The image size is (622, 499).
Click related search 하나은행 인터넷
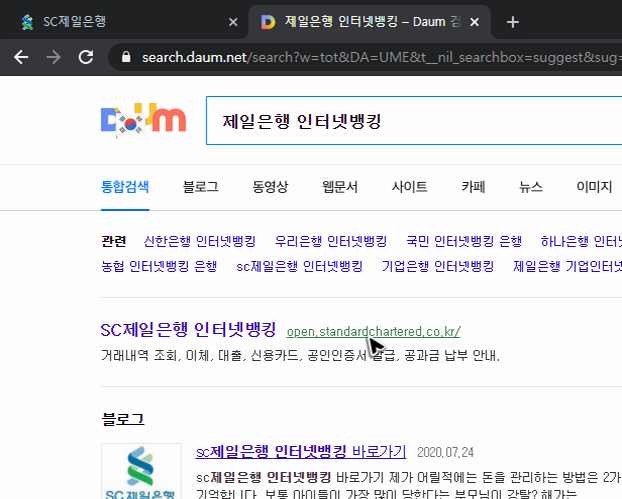click(x=581, y=241)
